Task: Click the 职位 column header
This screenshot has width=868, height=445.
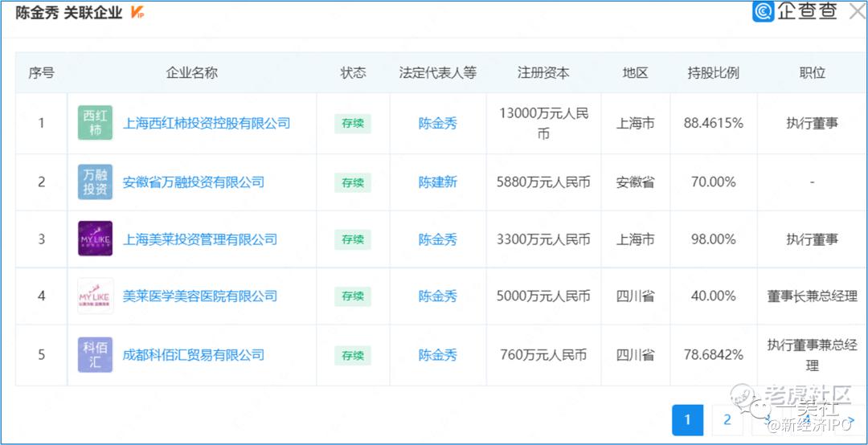Action: pos(813,73)
